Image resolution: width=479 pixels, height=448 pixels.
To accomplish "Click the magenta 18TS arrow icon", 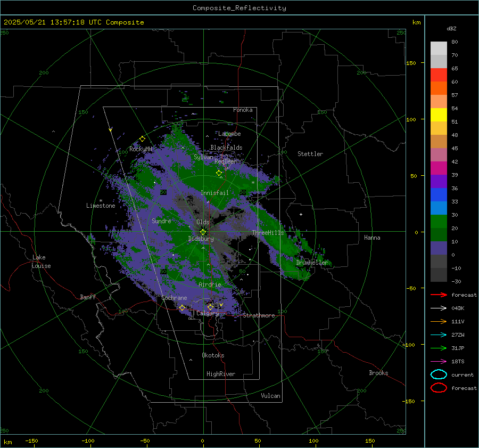I will click(x=439, y=362).
